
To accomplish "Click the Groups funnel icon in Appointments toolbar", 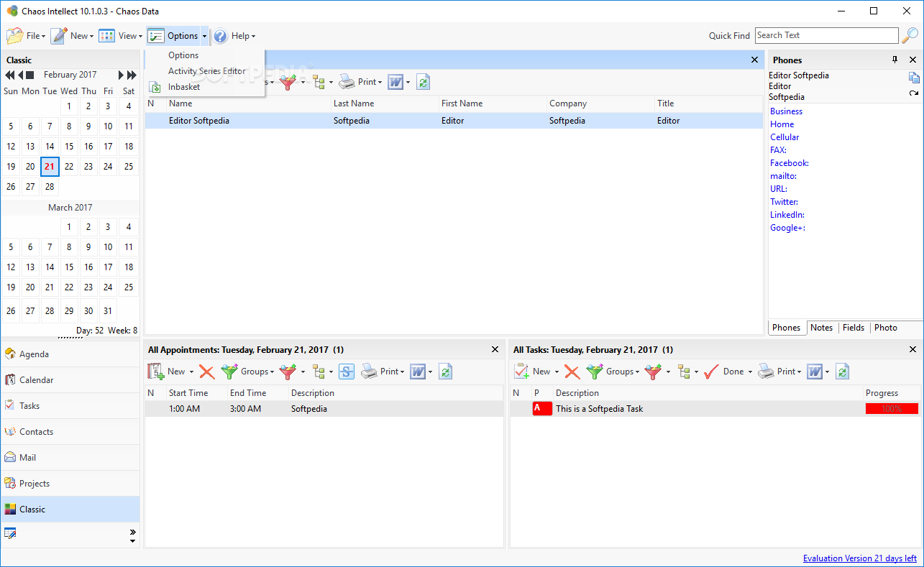I will [x=229, y=372].
